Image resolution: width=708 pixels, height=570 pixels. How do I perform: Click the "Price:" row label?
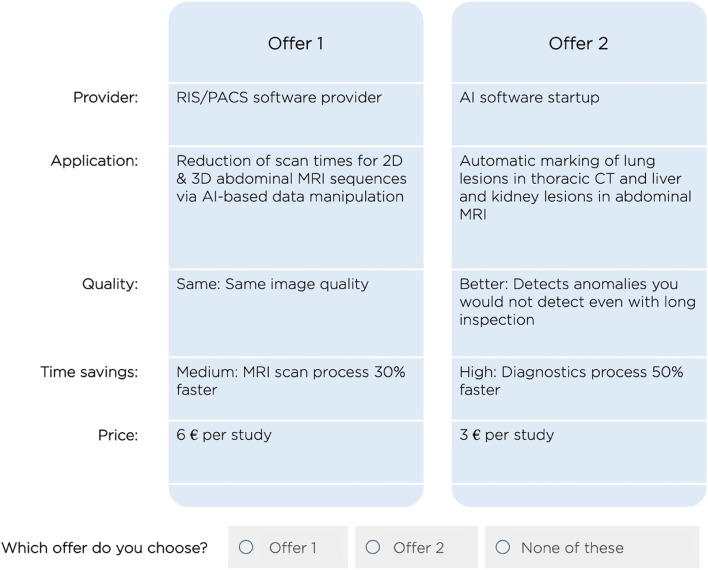117,435
